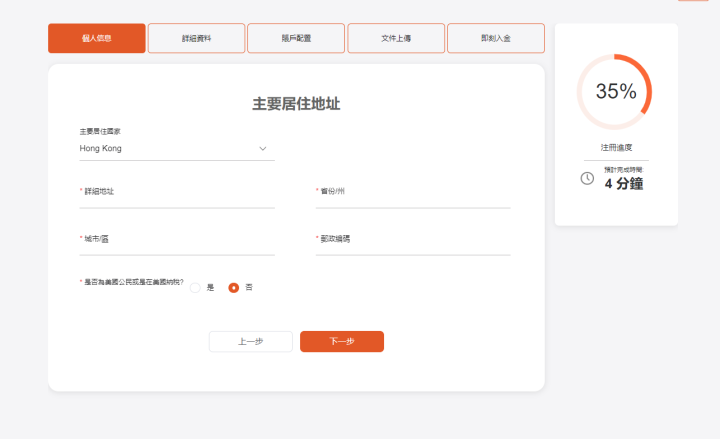The image size is (720, 439).
Task: Click the 4 分鐘 estimated time text
Action: (x=623, y=184)
